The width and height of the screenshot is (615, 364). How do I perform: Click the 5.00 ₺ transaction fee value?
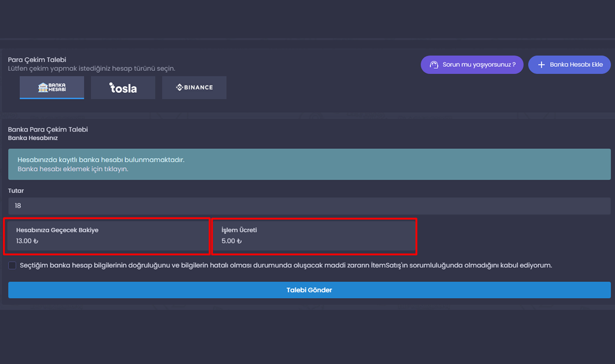[231, 241]
